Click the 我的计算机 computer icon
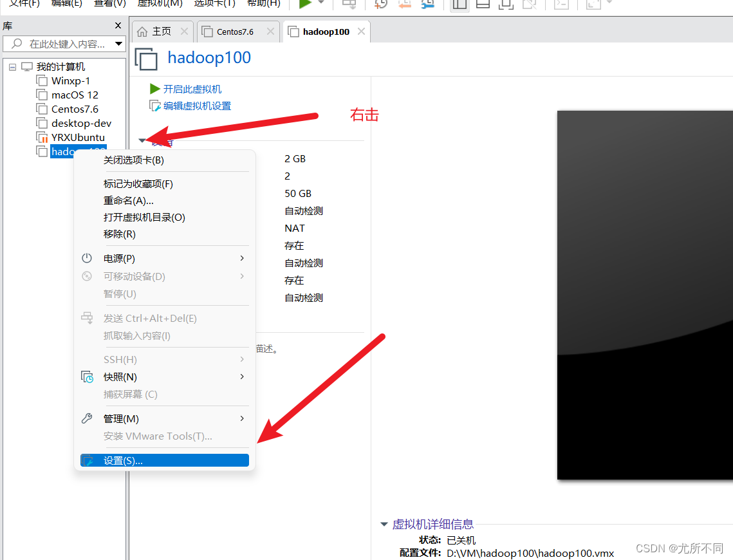733x560 pixels. (27, 67)
